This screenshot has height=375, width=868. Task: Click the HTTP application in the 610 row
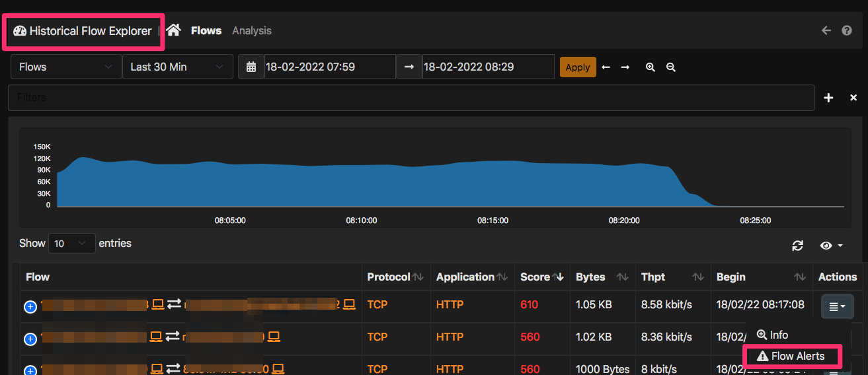tap(450, 304)
